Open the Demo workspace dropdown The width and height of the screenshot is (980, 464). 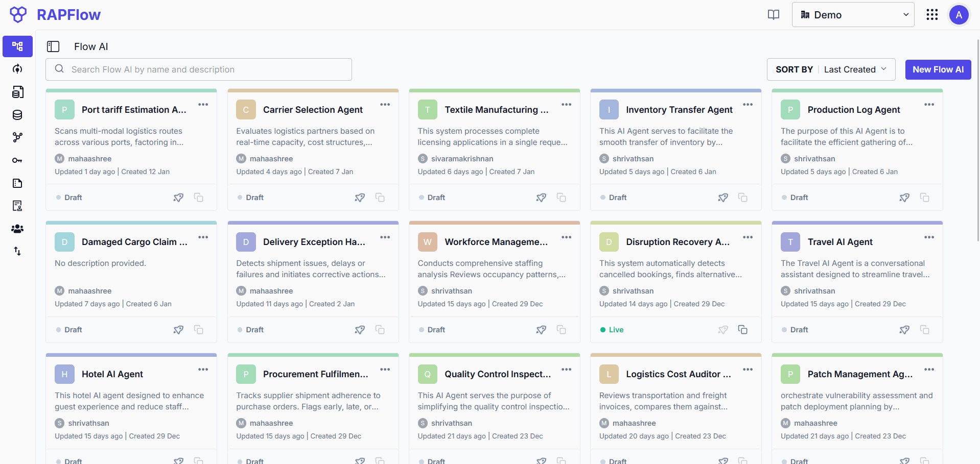click(852, 14)
